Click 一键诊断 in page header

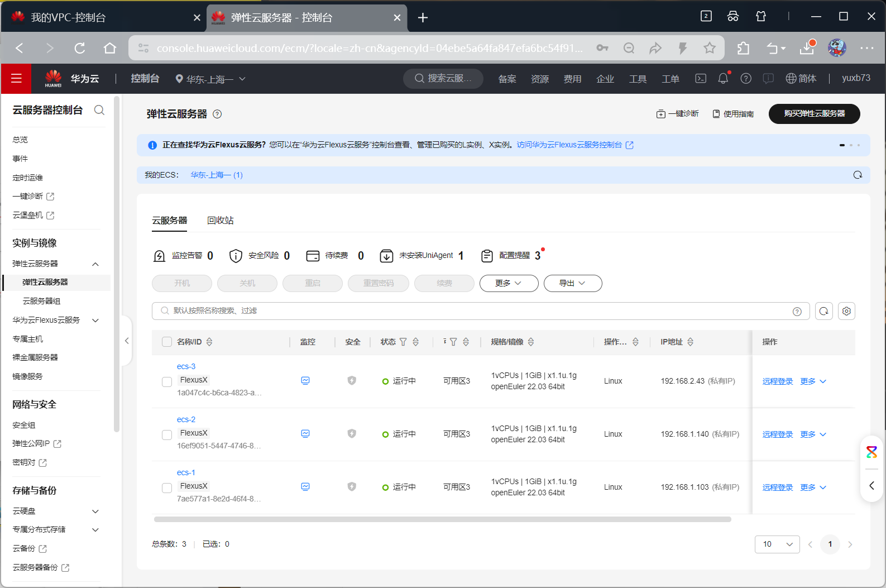coord(677,114)
